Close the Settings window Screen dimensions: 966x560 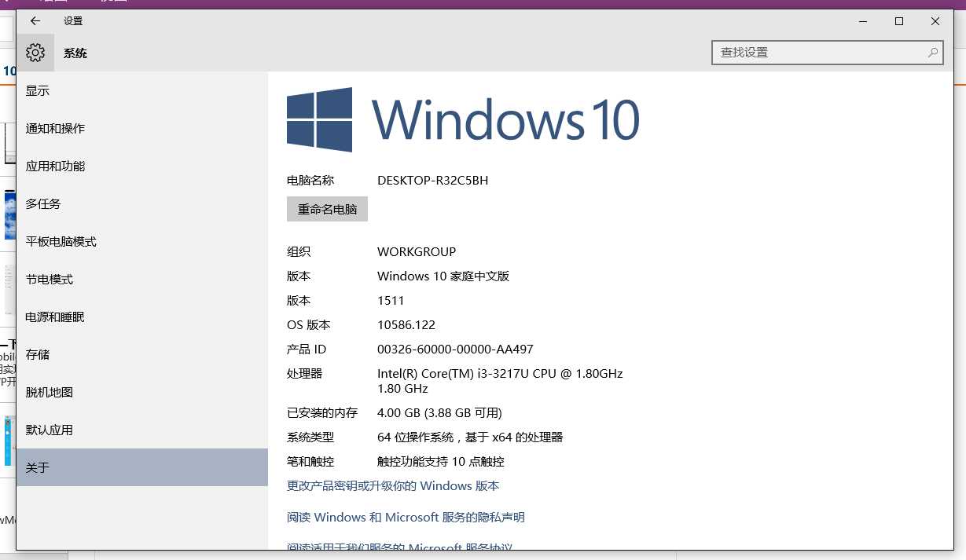[x=935, y=21]
